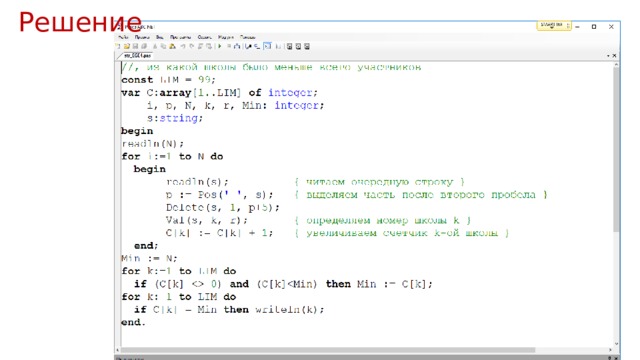The width and height of the screenshot is (640, 360).
Task: Click the 'readln(N);' statement
Action: 152,144
